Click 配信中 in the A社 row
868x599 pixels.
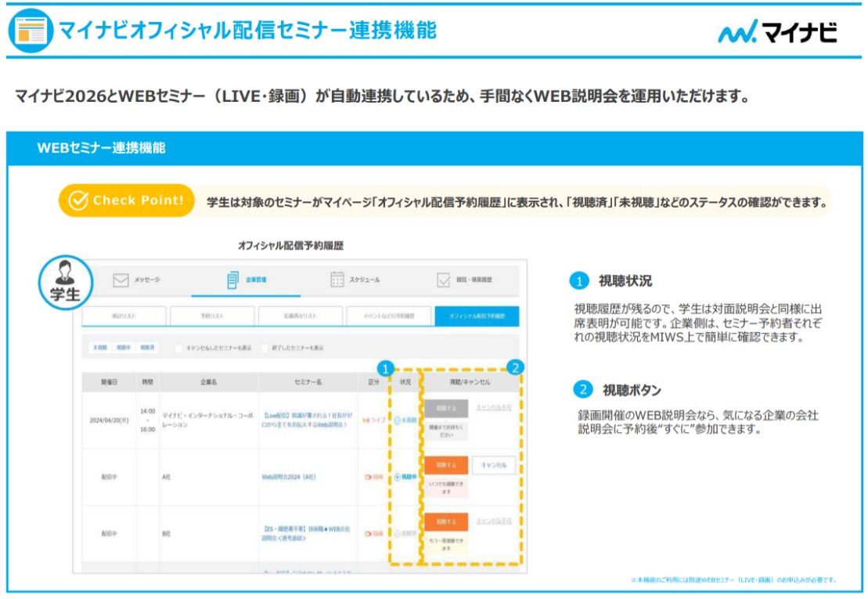point(109,477)
